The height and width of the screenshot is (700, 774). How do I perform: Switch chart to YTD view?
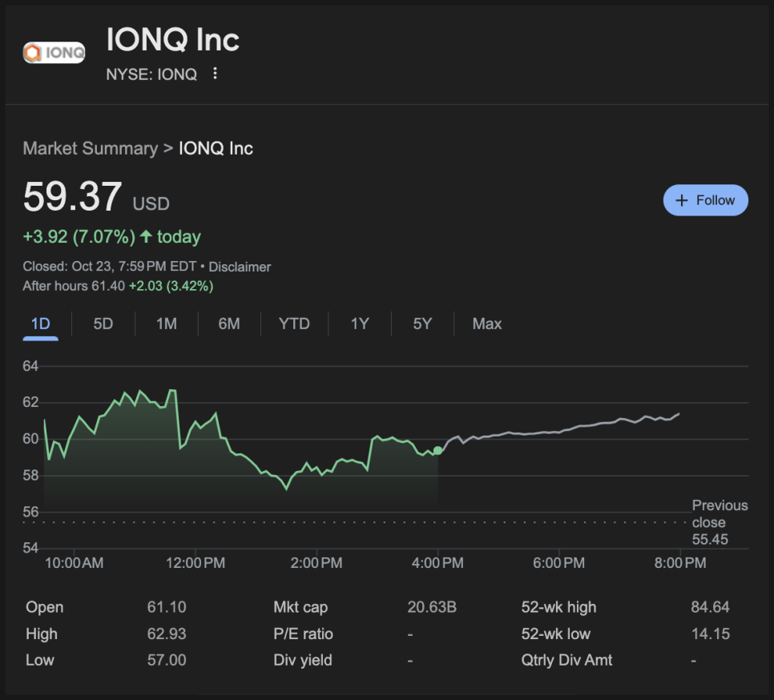coord(294,324)
